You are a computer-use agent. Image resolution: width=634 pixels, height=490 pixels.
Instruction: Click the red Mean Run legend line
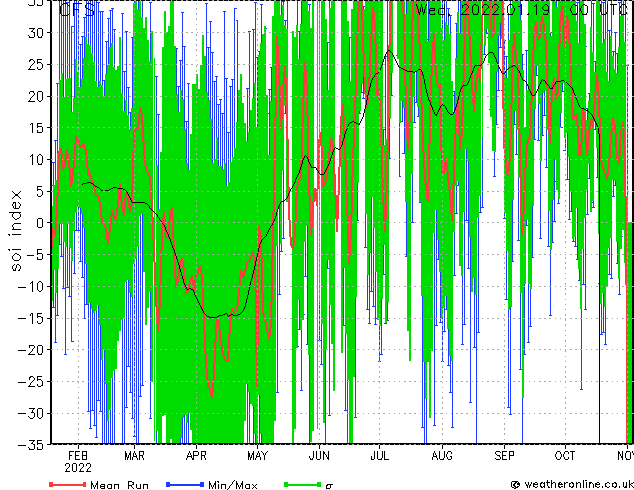click(68, 484)
